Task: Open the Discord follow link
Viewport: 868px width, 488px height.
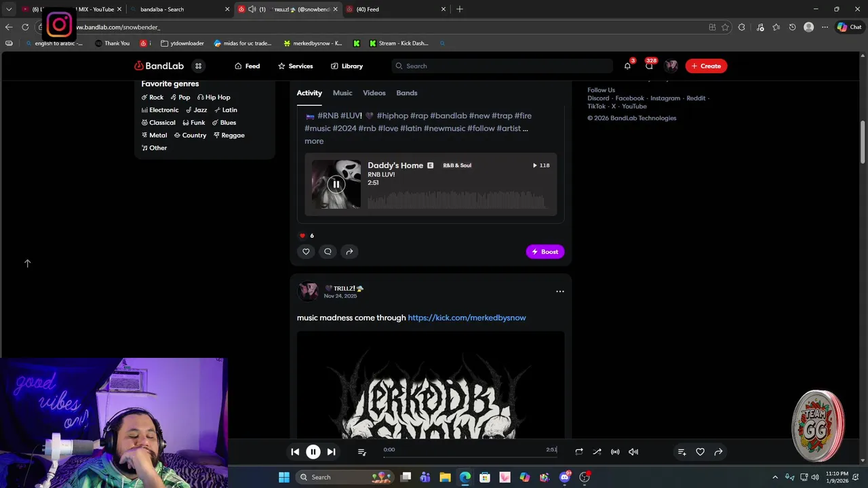Action: pyautogui.click(x=598, y=98)
